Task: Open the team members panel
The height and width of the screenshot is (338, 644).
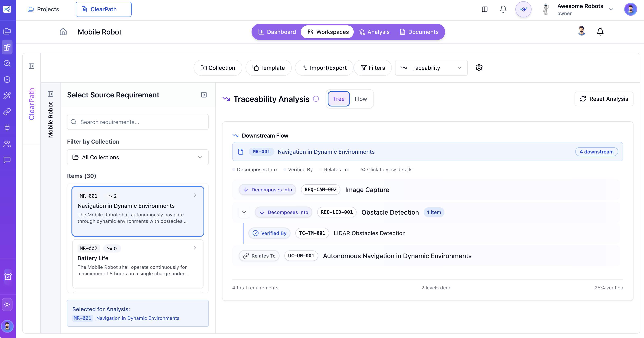Action: pyautogui.click(x=7, y=144)
